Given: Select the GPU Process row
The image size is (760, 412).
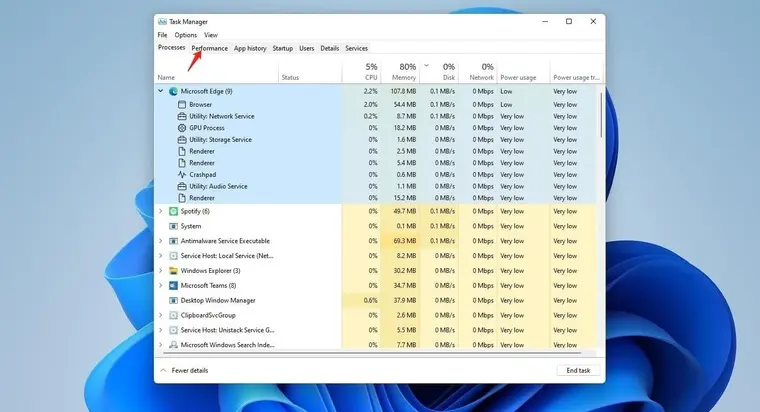Looking at the screenshot, I should tap(375, 128).
